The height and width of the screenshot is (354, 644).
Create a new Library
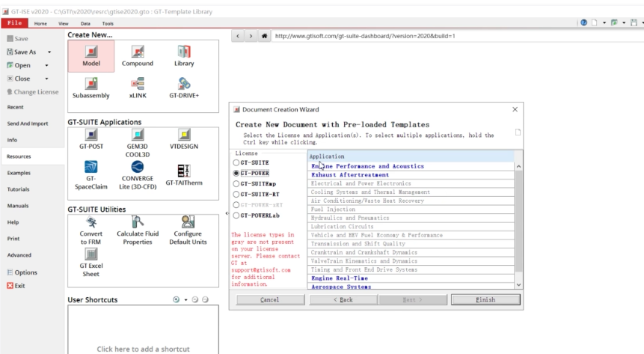[184, 56]
